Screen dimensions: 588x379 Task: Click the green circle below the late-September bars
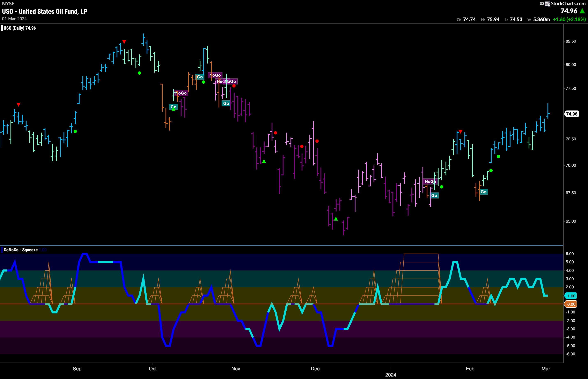point(139,73)
